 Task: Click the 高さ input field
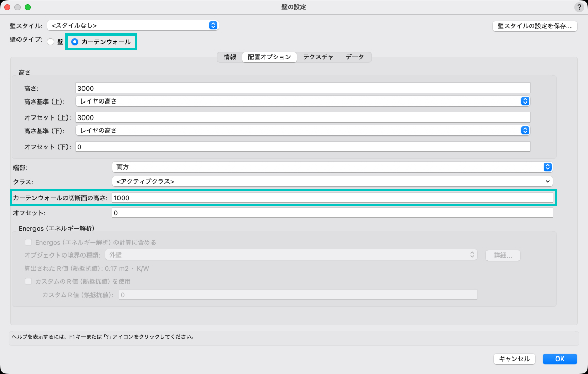303,88
